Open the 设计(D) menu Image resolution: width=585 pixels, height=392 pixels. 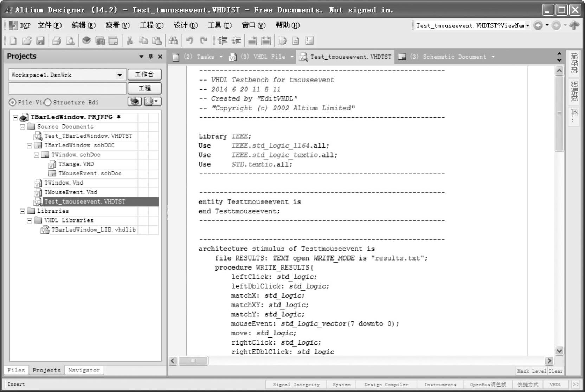click(x=186, y=25)
